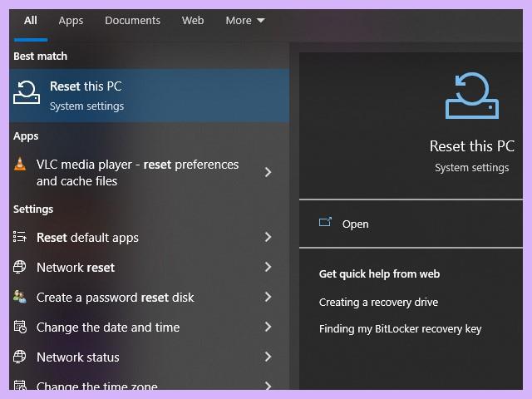
Task: Click the password reset disk users icon
Action: (20, 297)
